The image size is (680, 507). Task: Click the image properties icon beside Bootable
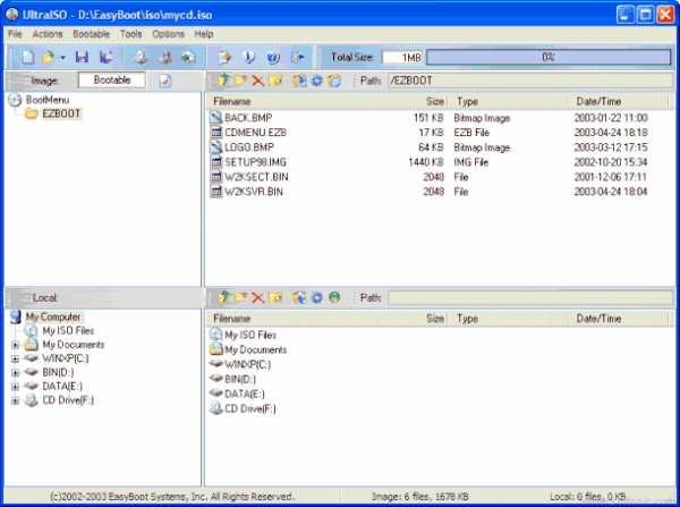tap(165, 81)
